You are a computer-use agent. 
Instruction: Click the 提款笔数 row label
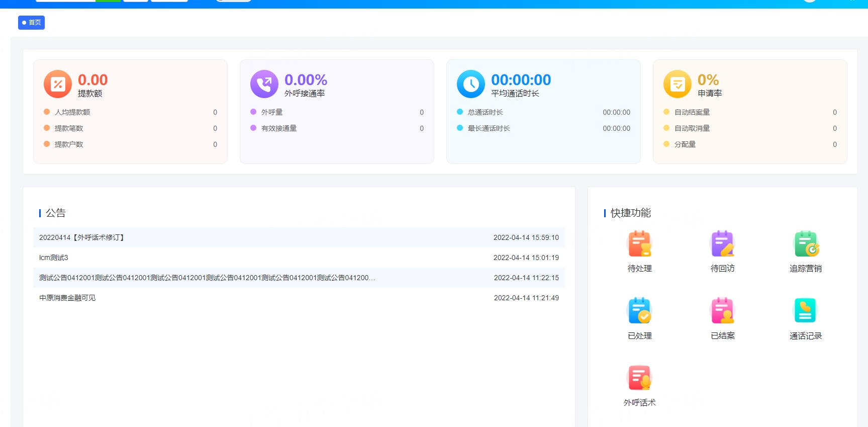click(x=69, y=128)
